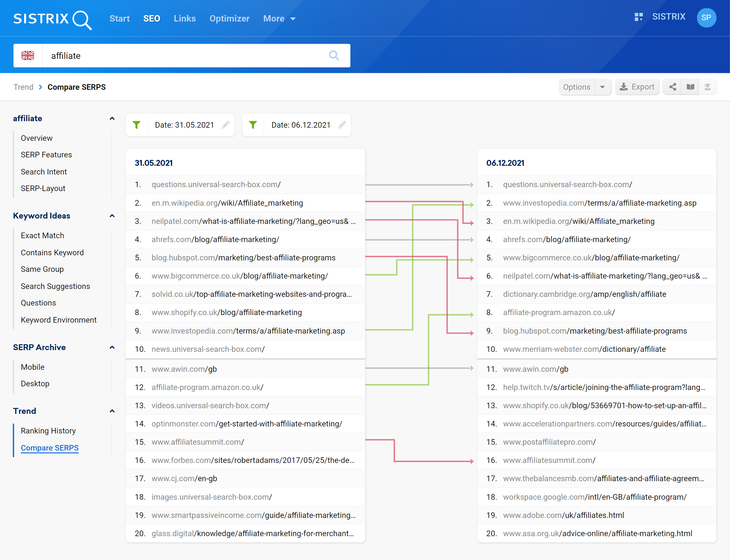Open www.cj.com/en-gb result
The width and height of the screenshot is (730, 560).
pyautogui.click(x=184, y=478)
